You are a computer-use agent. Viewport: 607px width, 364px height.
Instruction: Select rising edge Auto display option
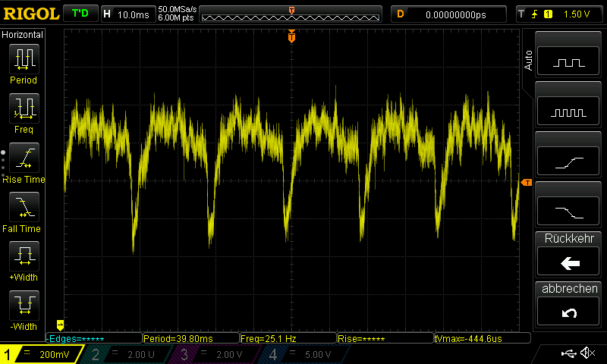[x=570, y=162]
